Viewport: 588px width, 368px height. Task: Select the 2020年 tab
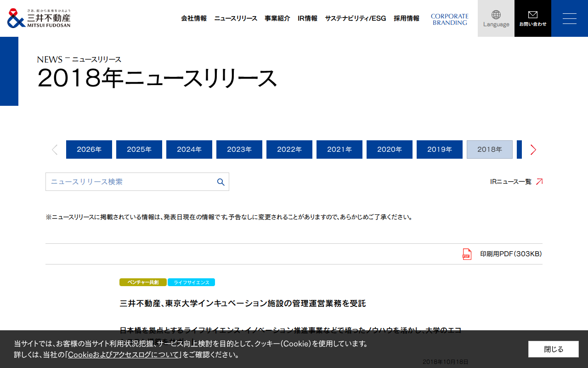coord(390,149)
